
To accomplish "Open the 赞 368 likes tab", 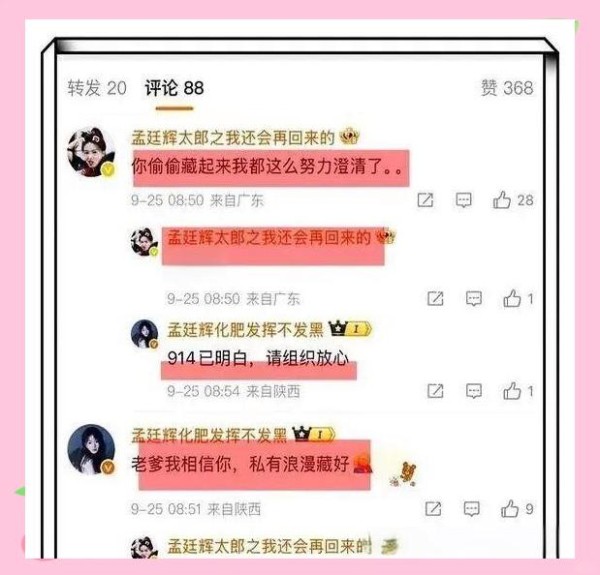I will [507, 88].
